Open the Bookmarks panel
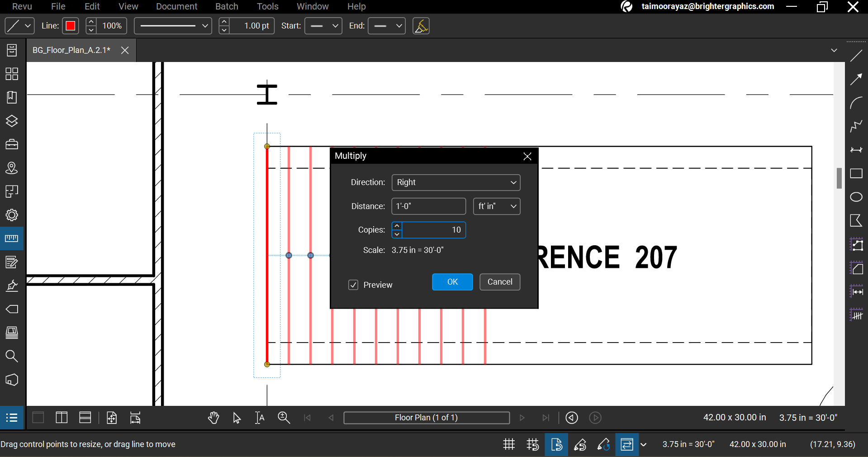This screenshot has width=868, height=457. 11,97
